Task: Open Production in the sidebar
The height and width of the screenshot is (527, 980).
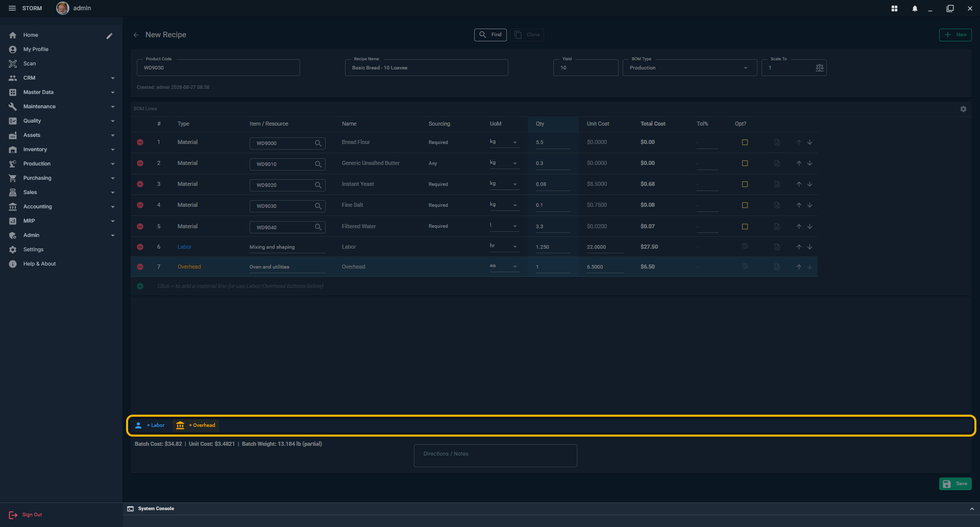Action: pos(61,164)
